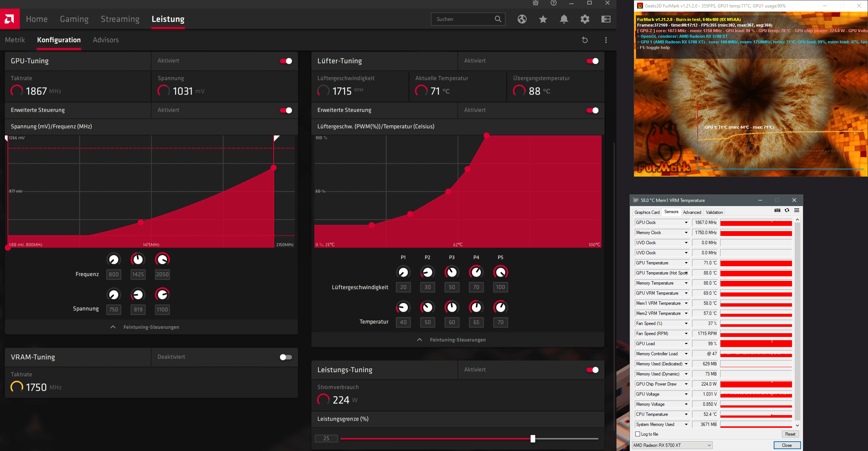Click the GPU-Z Reset button
Viewport: 868px width, 451px height.
click(x=790, y=434)
